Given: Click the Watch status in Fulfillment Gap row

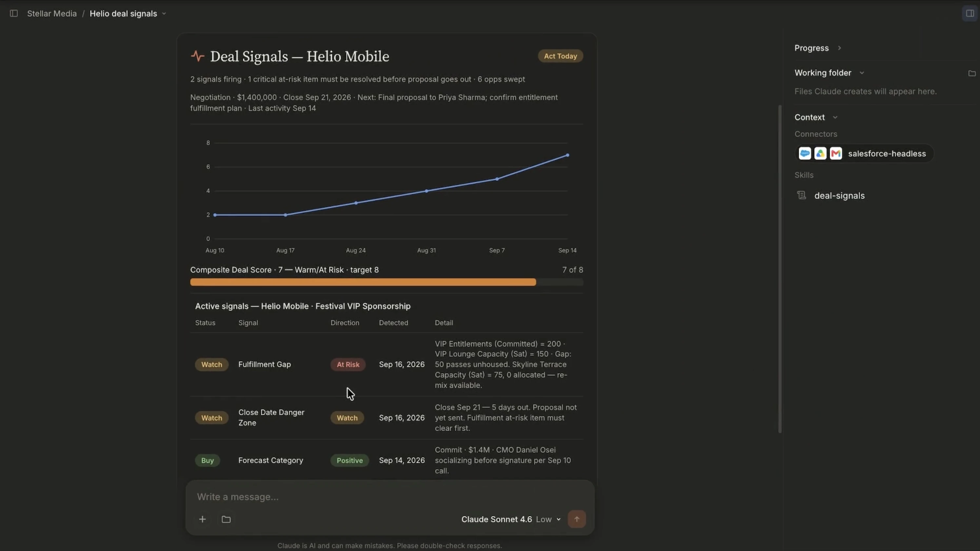Looking at the screenshot, I should point(211,364).
